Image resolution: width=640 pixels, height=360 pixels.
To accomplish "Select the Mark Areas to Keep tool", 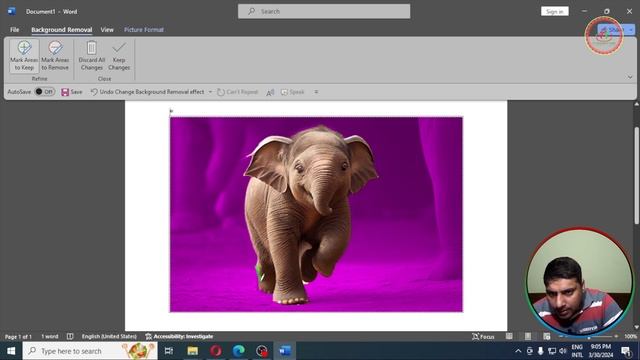I will point(24,56).
